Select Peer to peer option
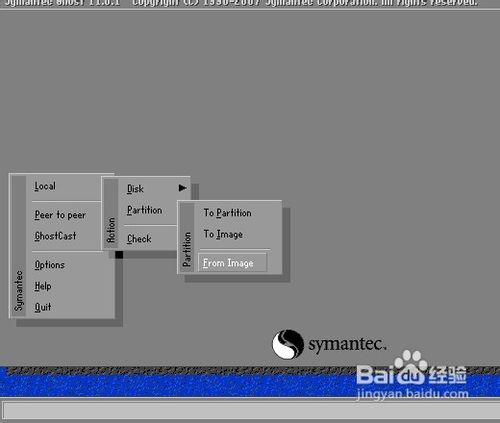The image size is (500, 423). 60,215
